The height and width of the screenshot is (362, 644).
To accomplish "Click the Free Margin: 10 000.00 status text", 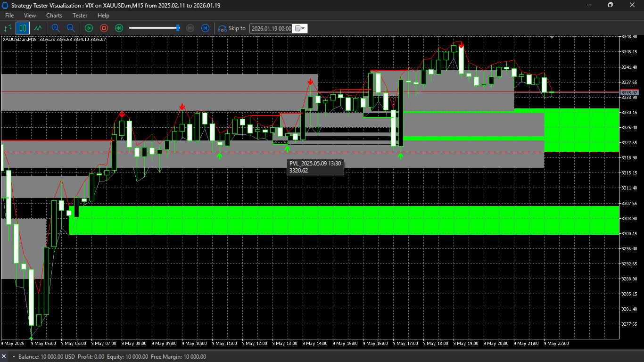I will click(x=179, y=357).
